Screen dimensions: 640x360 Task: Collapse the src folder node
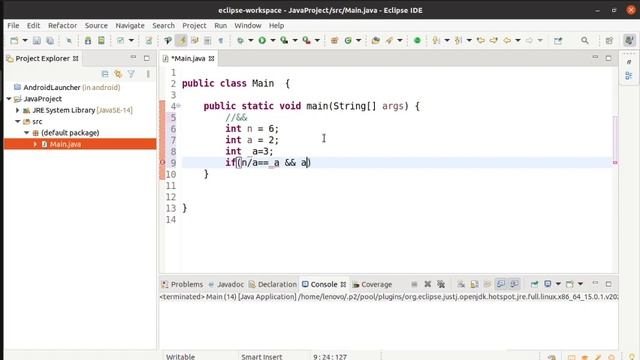[x=18, y=122]
